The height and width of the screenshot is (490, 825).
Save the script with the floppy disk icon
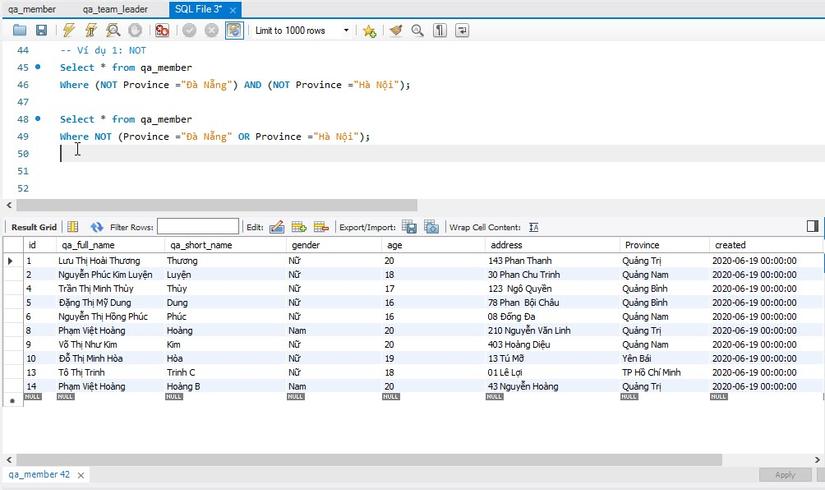click(x=41, y=31)
